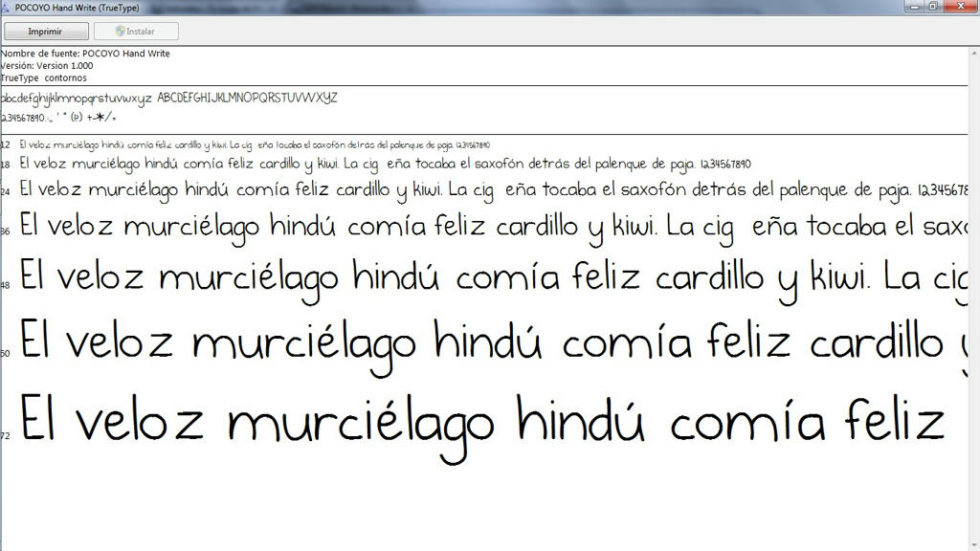The image size is (980, 551).
Task: Select the 'Versión: Version 1.000' text
Action: point(48,66)
